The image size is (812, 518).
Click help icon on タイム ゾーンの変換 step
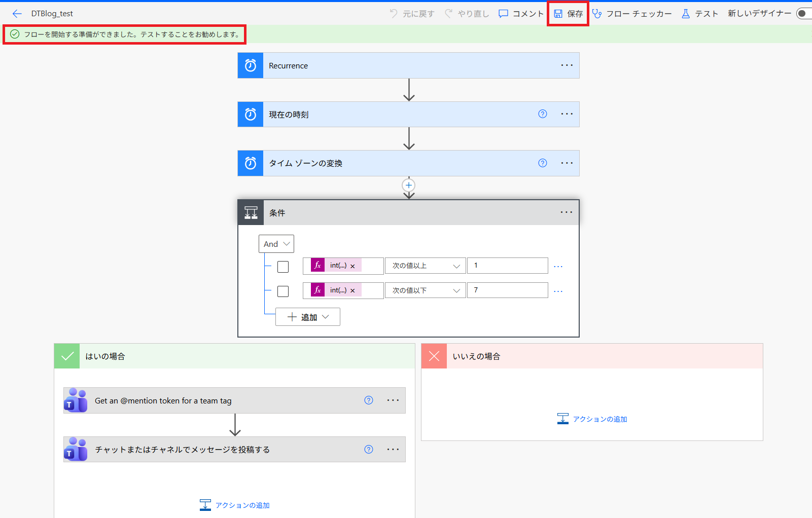542,163
